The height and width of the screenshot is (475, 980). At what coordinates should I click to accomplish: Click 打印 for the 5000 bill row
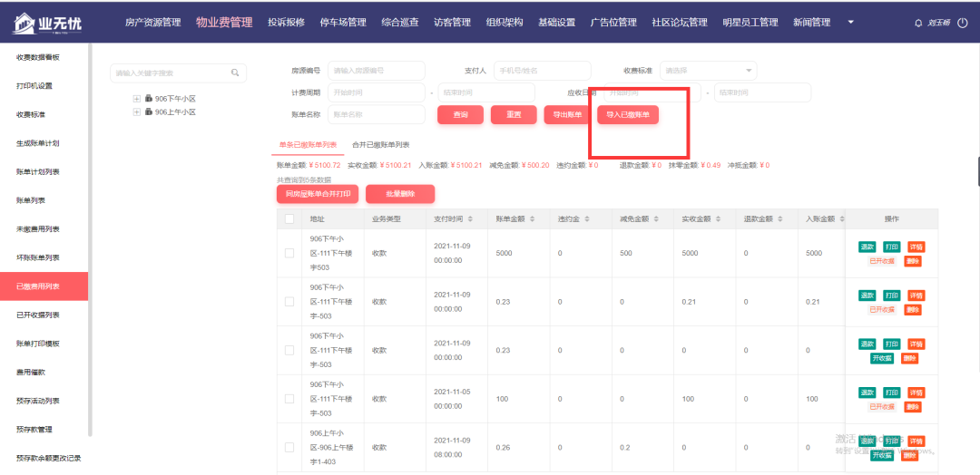892,247
